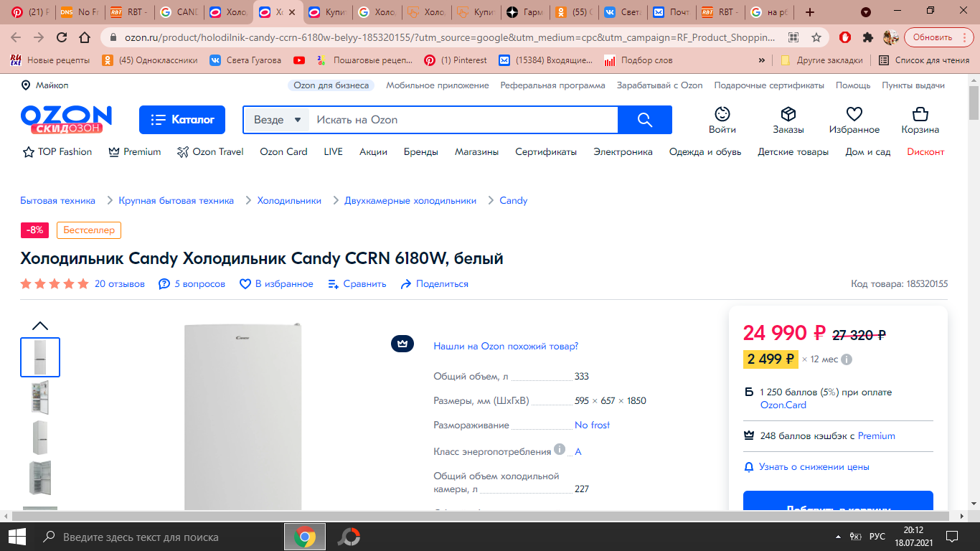
Task: Click Узнать о снижении цены bell notification
Action: (806, 467)
